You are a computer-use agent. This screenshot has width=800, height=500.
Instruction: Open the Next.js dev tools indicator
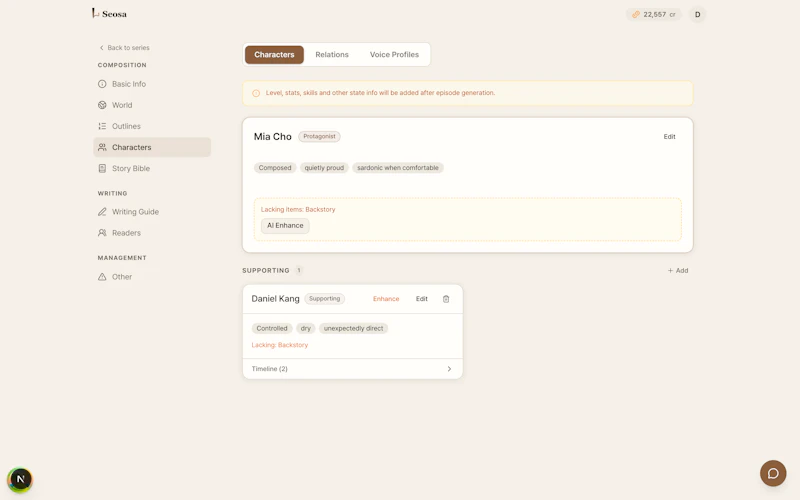pos(20,479)
